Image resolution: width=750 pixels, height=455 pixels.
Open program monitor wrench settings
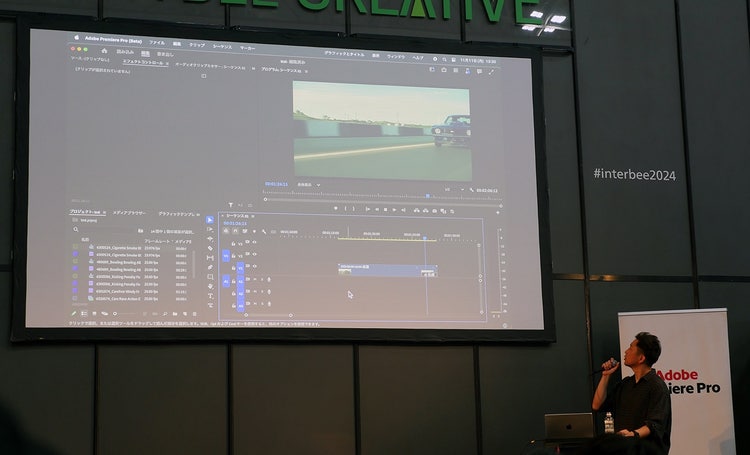point(472,190)
